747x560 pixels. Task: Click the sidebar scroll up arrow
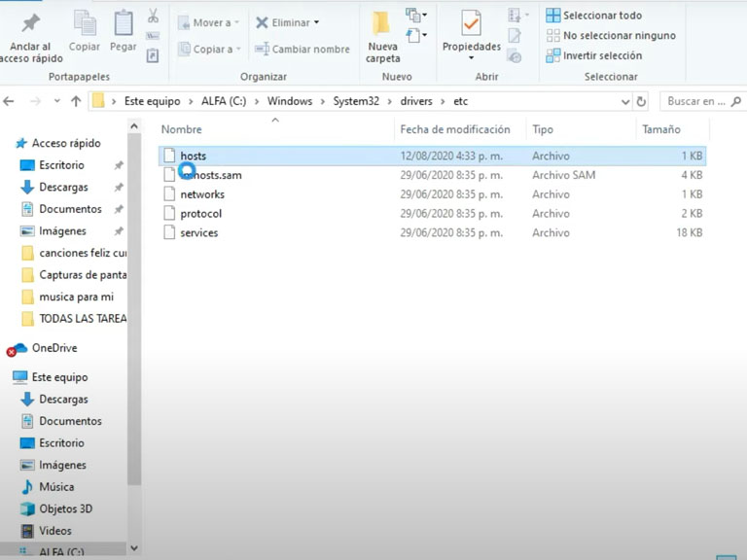point(134,126)
